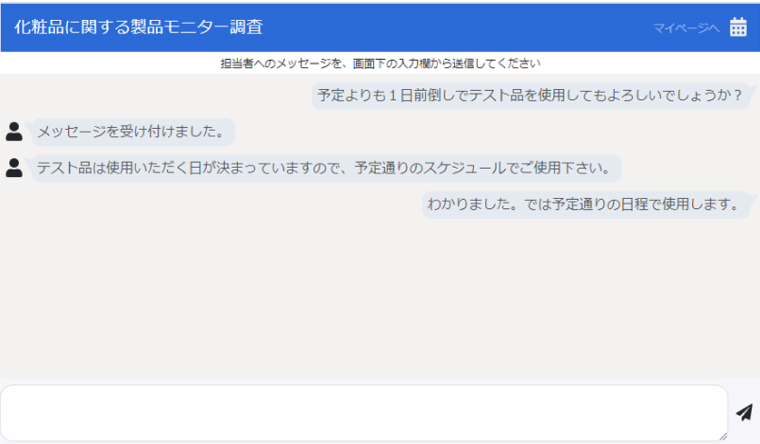Go to マイページへ link
The width and height of the screenshot is (760, 444).
click(686, 28)
